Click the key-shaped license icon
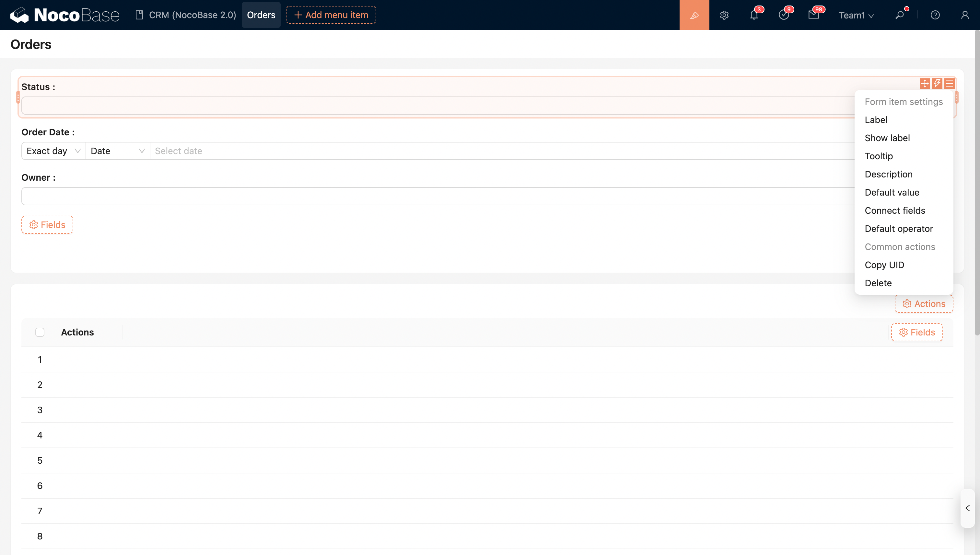980x555 pixels. point(900,15)
